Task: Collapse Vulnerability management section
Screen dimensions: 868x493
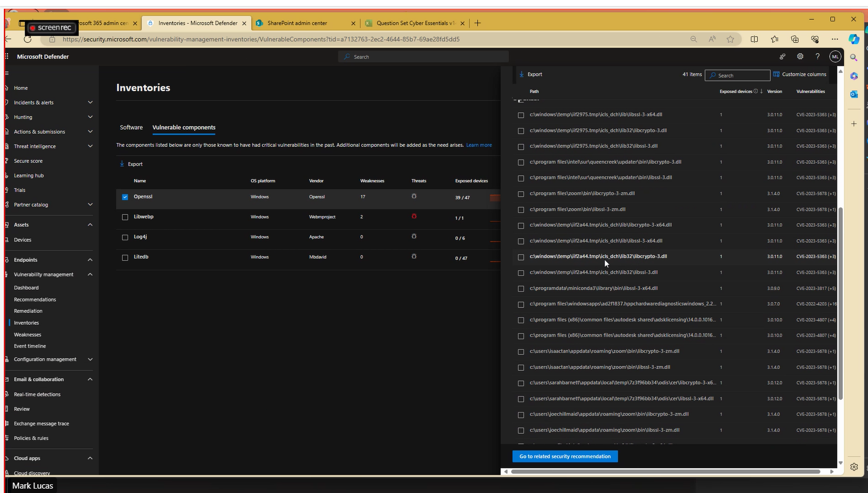Action: (90, 274)
